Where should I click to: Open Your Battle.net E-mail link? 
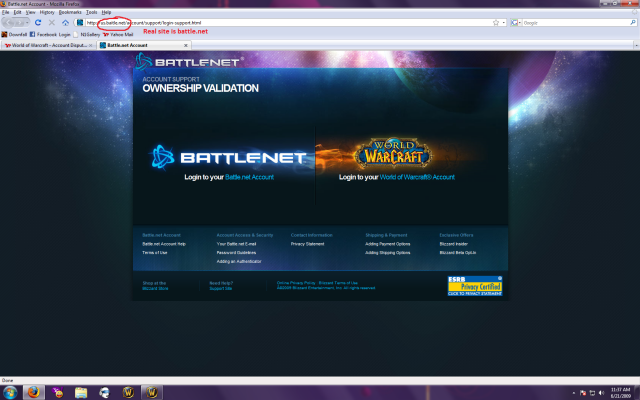(x=236, y=244)
